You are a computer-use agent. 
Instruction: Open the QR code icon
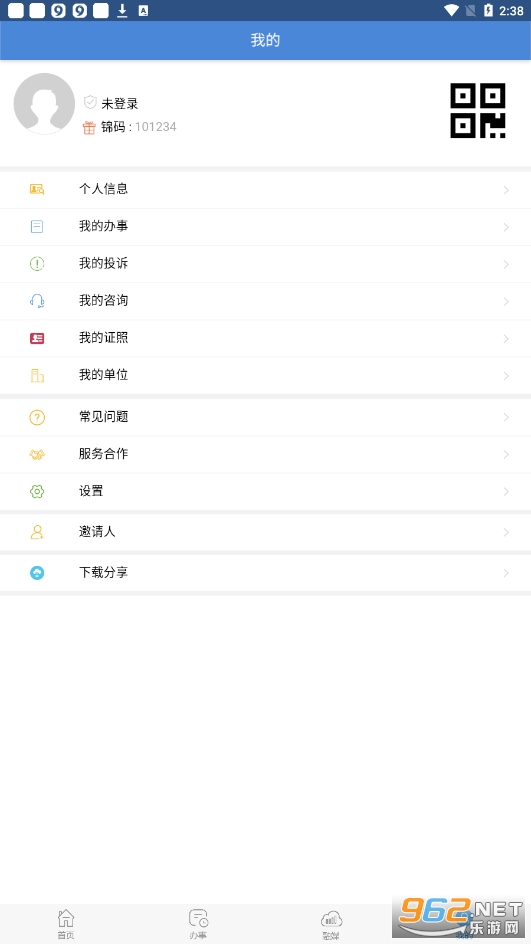(x=478, y=110)
